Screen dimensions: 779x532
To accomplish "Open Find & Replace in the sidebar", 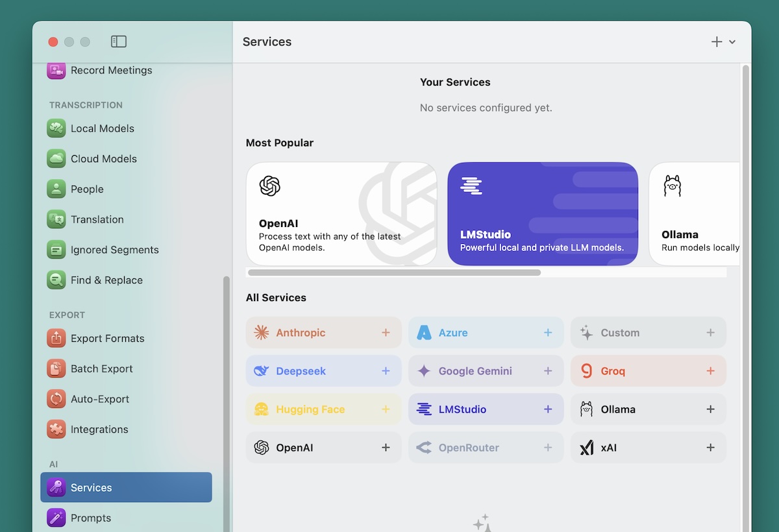I will (126, 280).
